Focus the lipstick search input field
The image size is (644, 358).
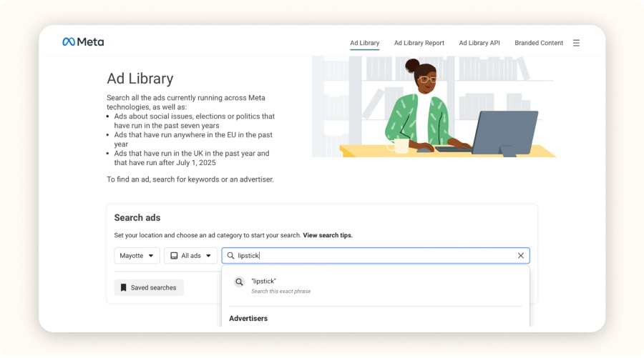click(x=376, y=256)
